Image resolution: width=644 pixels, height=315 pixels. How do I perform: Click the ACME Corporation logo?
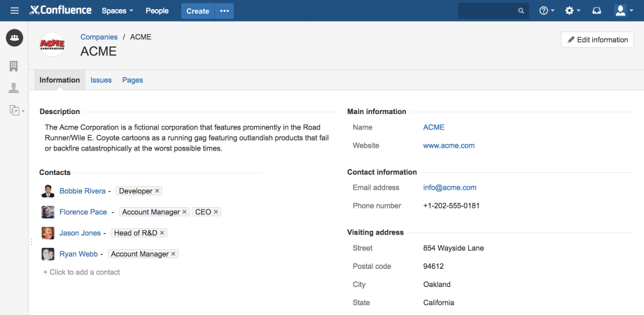pyautogui.click(x=52, y=44)
